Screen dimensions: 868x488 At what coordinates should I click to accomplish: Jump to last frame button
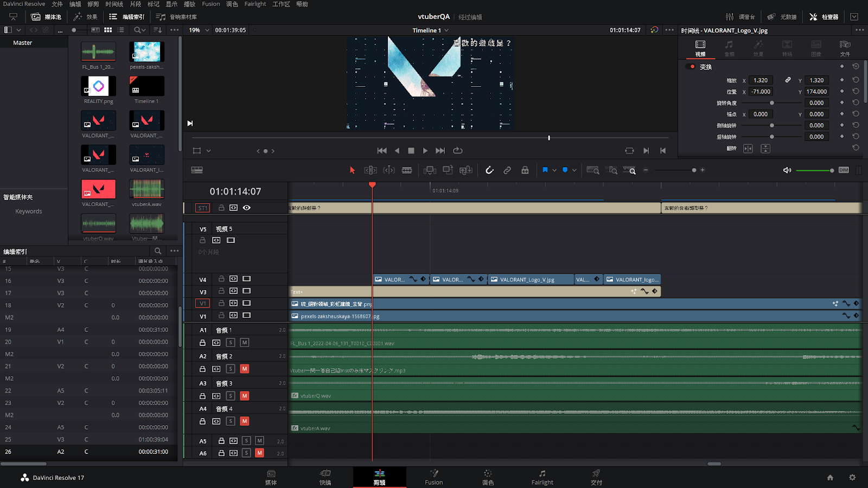pyautogui.click(x=441, y=151)
